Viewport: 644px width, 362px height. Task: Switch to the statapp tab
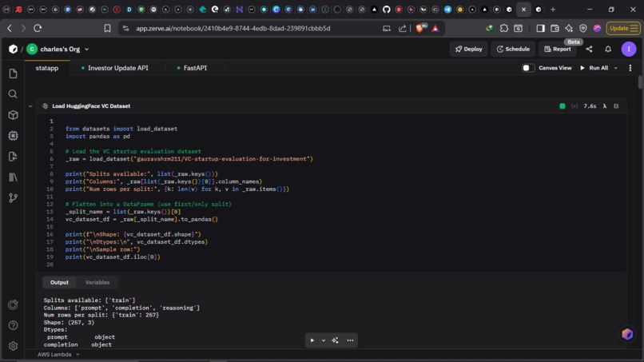(47, 68)
